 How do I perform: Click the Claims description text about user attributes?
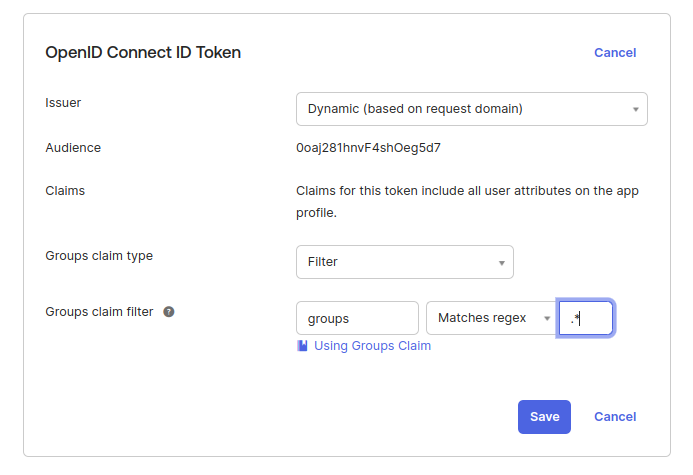tap(467, 202)
